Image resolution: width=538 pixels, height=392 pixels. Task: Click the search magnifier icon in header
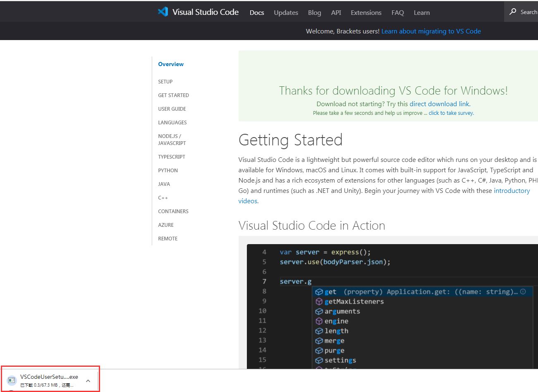(513, 12)
